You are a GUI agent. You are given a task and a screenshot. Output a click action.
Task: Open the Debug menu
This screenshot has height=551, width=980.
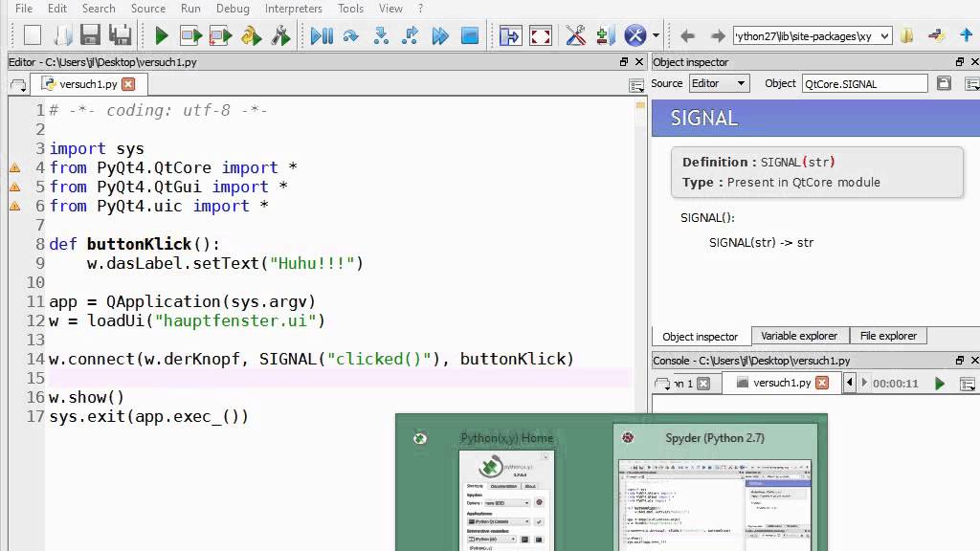(233, 8)
